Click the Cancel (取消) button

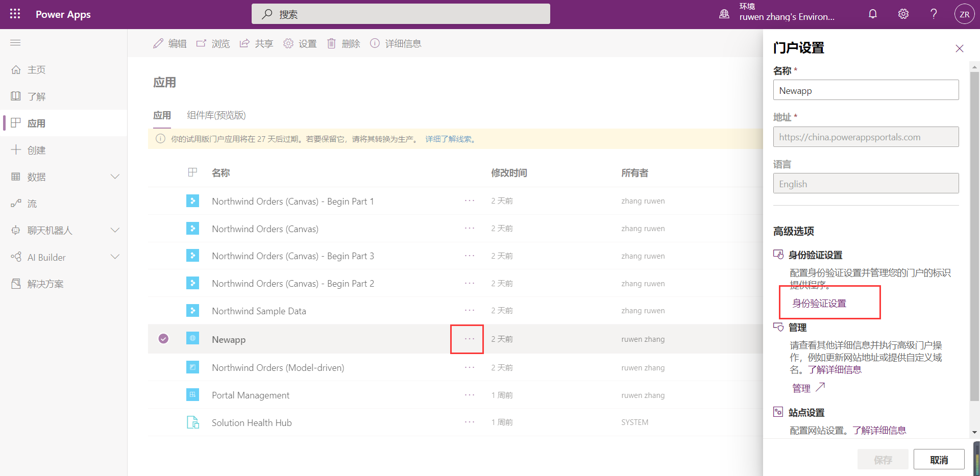939,460
